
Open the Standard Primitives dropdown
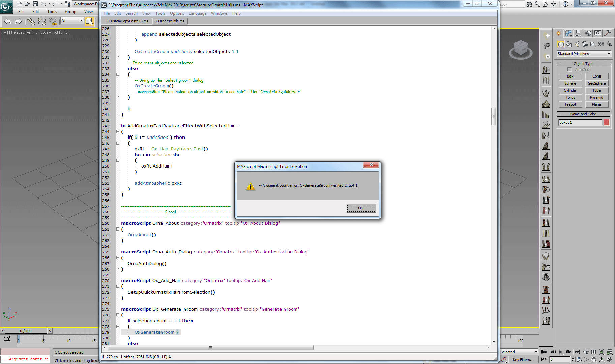(584, 54)
